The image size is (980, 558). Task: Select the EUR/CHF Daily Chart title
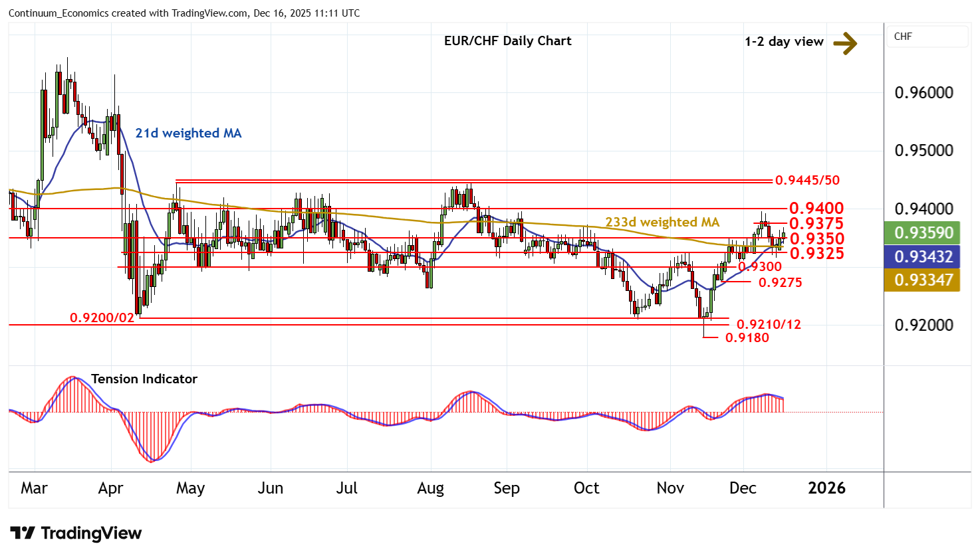(507, 41)
